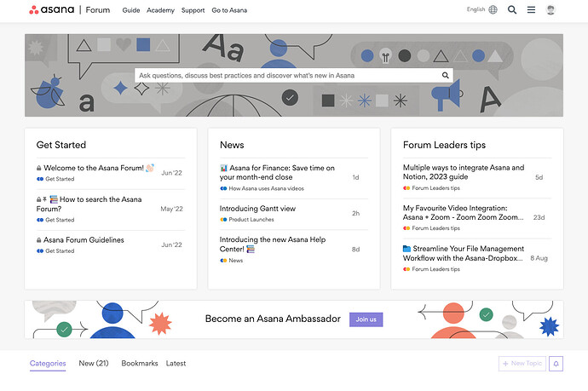Screen dimensions: 588x391
Task: Click Forum Leaders tips label under Dropbox topic
Action: [435, 269]
